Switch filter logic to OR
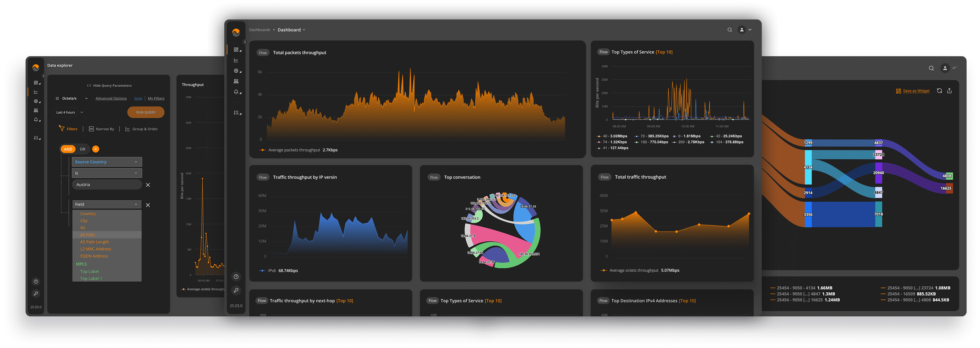The image size is (980, 348). tap(82, 149)
